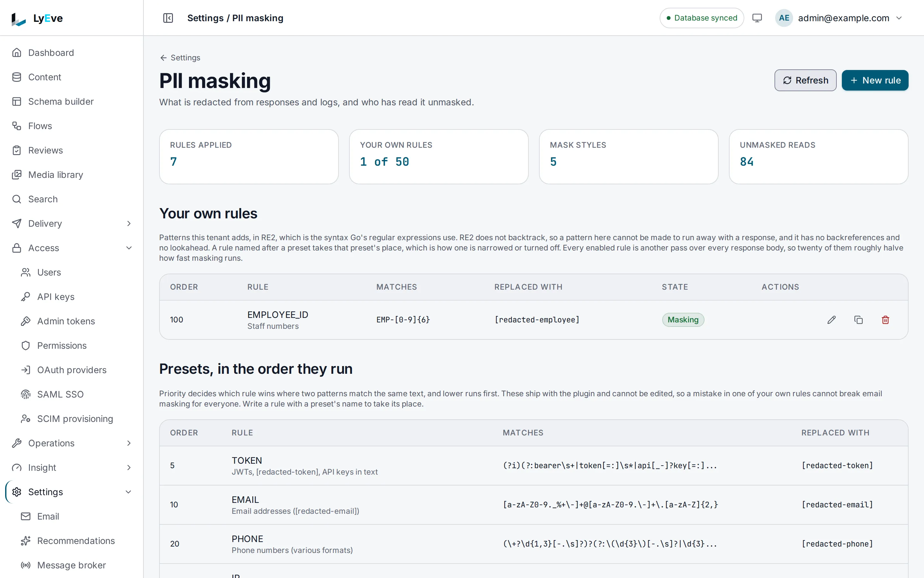Click the [redacted-phone] replacement cell

[837, 544]
